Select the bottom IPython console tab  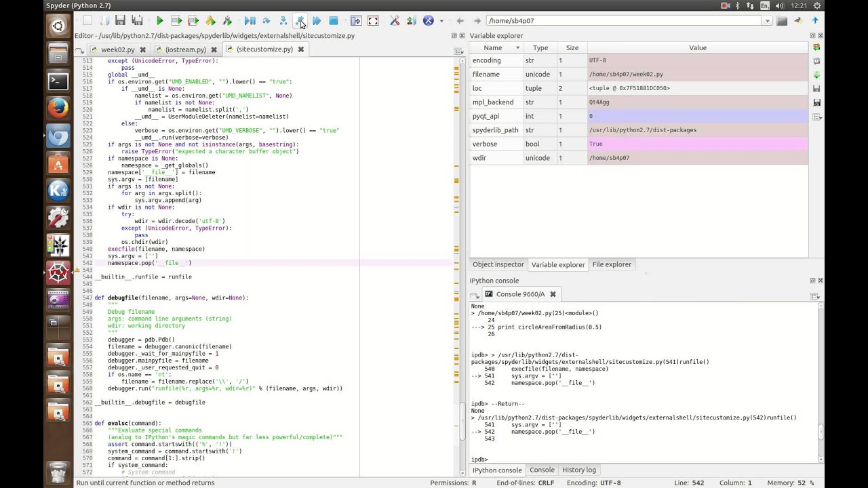click(497, 470)
